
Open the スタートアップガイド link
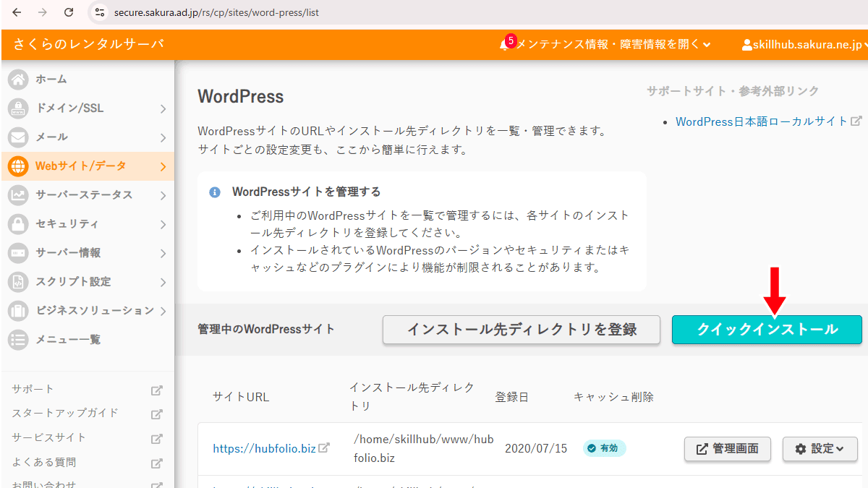click(65, 414)
